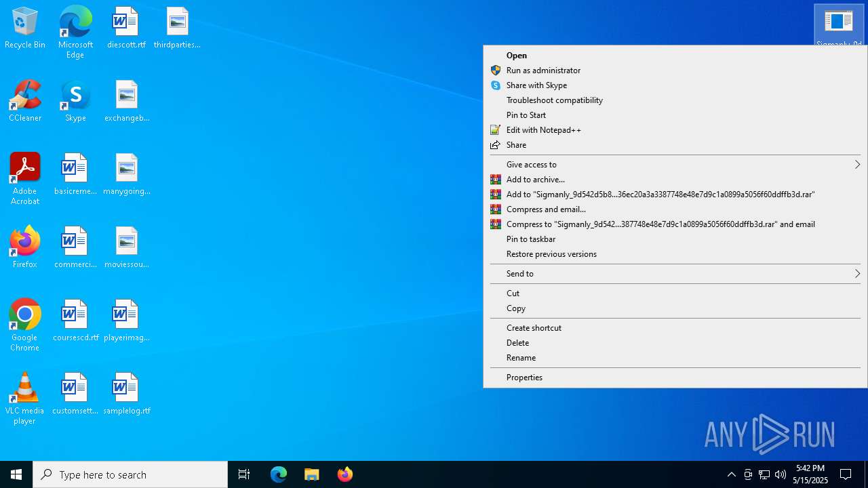The height and width of the screenshot is (488, 868).
Task: Expand the Send to submenu
Action: [675, 274]
